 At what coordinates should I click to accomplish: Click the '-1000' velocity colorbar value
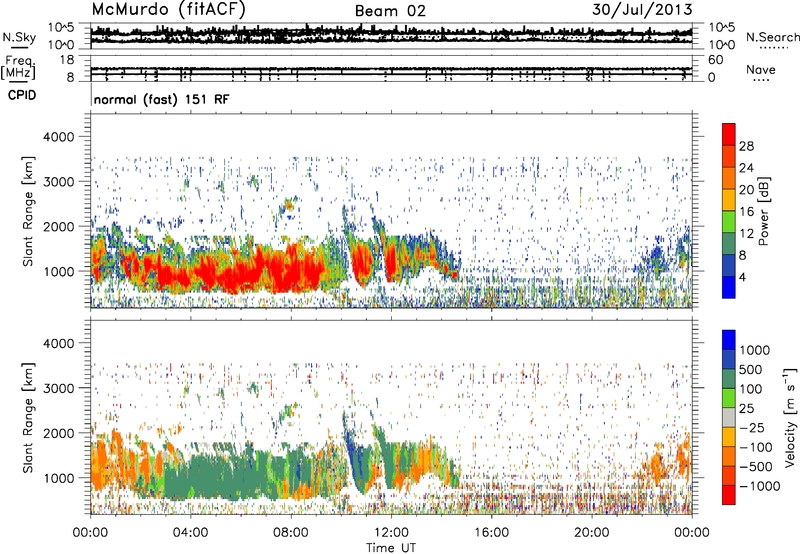[759, 486]
